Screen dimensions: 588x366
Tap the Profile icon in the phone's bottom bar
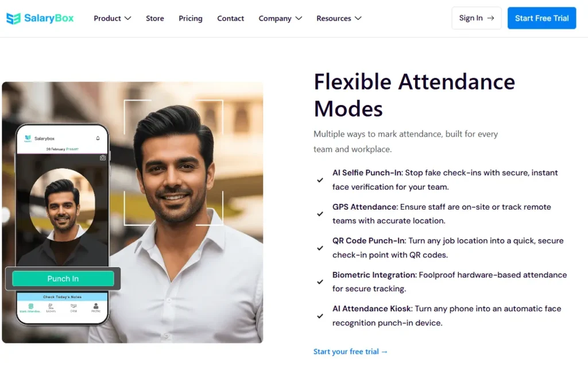[x=95, y=307]
